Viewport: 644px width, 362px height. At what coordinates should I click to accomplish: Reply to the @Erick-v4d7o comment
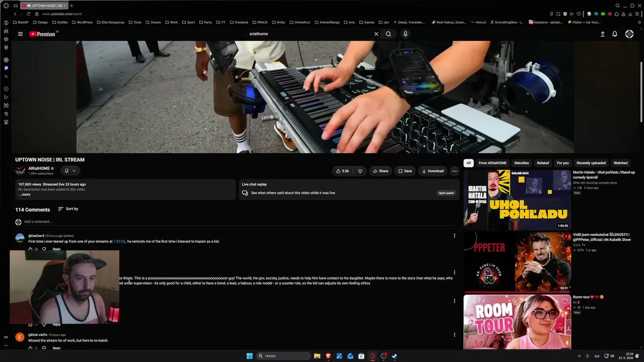tap(56, 348)
